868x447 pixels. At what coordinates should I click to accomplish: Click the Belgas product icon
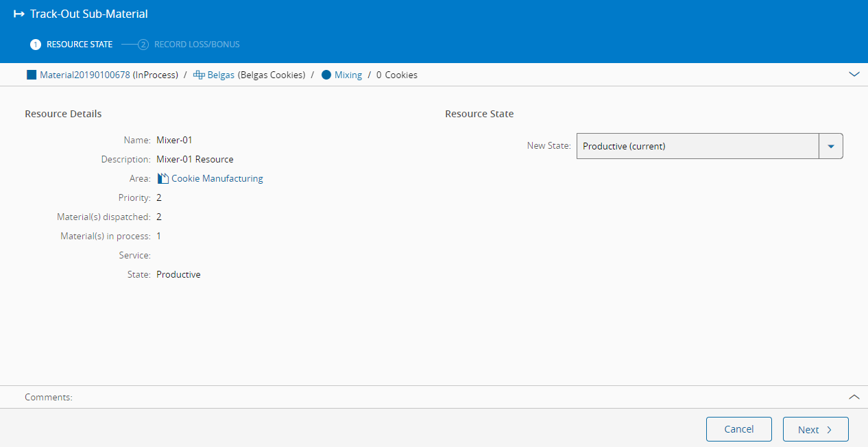(199, 75)
